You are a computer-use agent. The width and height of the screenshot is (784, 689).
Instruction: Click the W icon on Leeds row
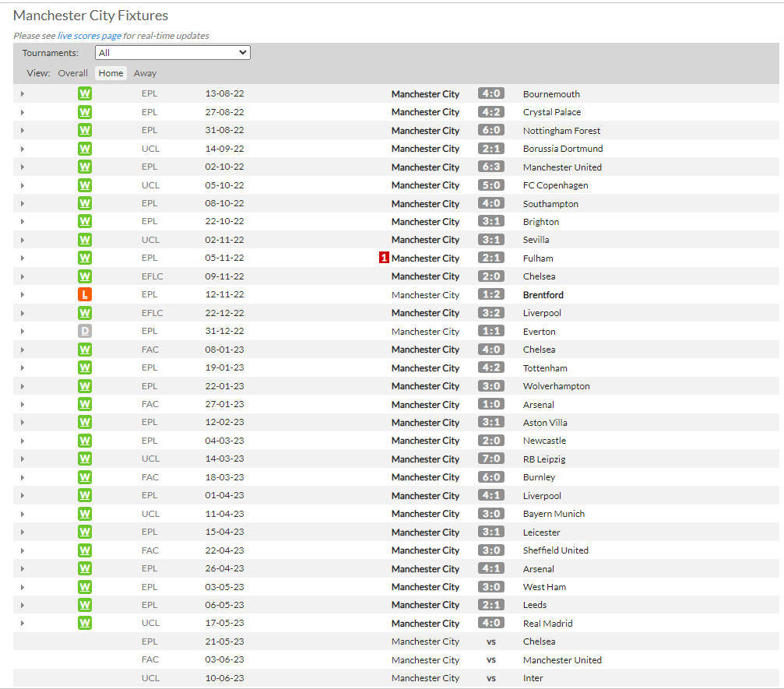(85, 604)
